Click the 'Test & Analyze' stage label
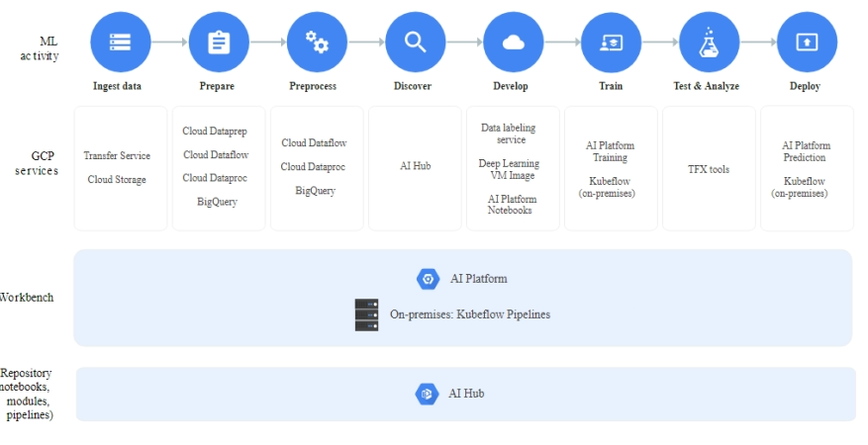 707,86
